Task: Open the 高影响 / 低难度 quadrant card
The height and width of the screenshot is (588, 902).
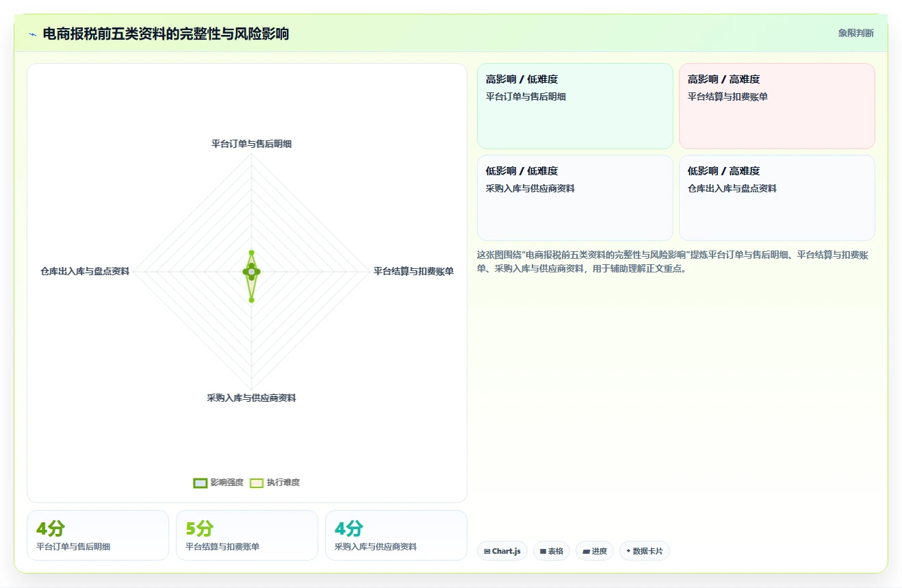Action: pyautogui.click(x=575, y=106)
